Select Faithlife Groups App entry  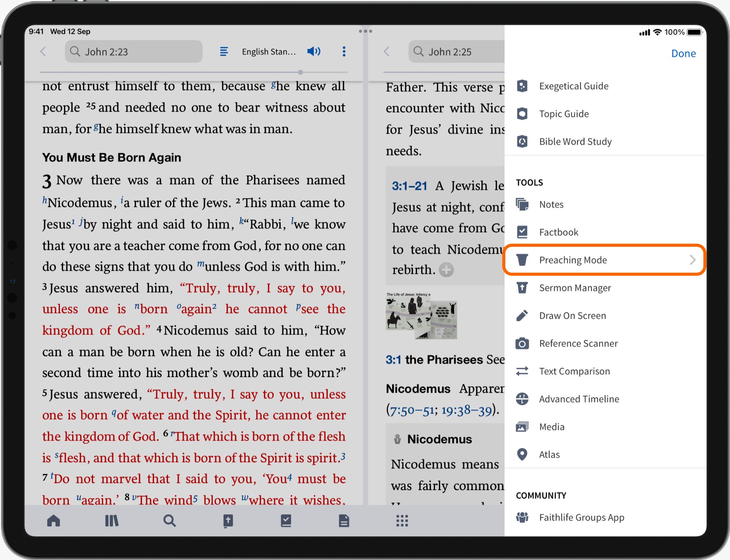pos(605,517)
